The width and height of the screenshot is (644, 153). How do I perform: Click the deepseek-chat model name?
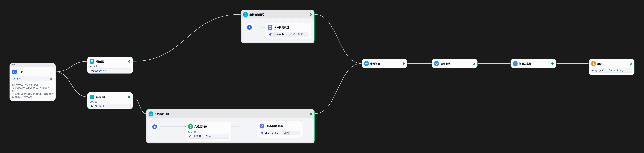coord(274,133)
